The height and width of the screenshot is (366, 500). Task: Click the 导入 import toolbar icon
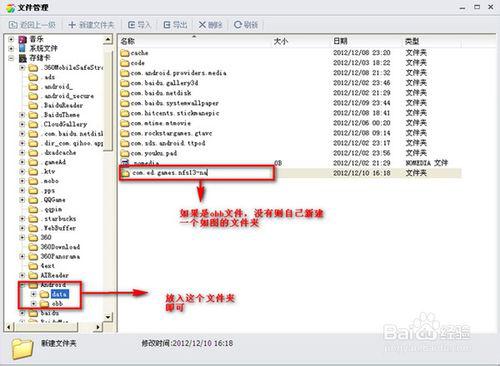(x=132, y=25)
